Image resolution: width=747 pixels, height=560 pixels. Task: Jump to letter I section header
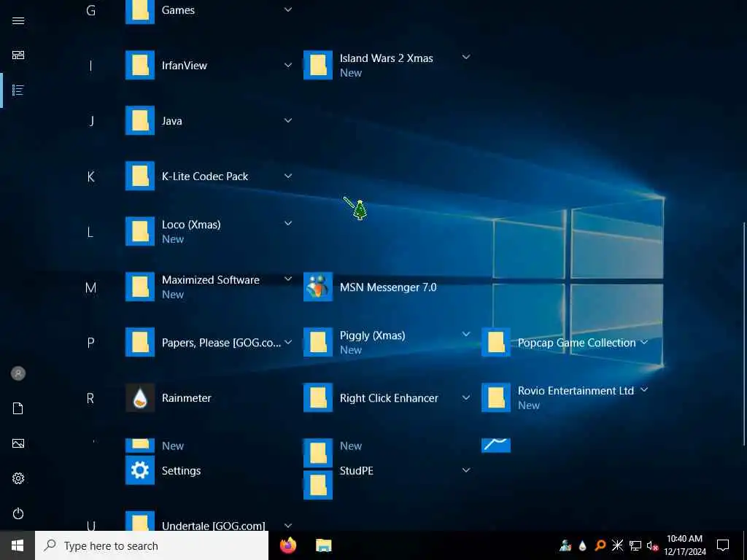tap(90, 65)
